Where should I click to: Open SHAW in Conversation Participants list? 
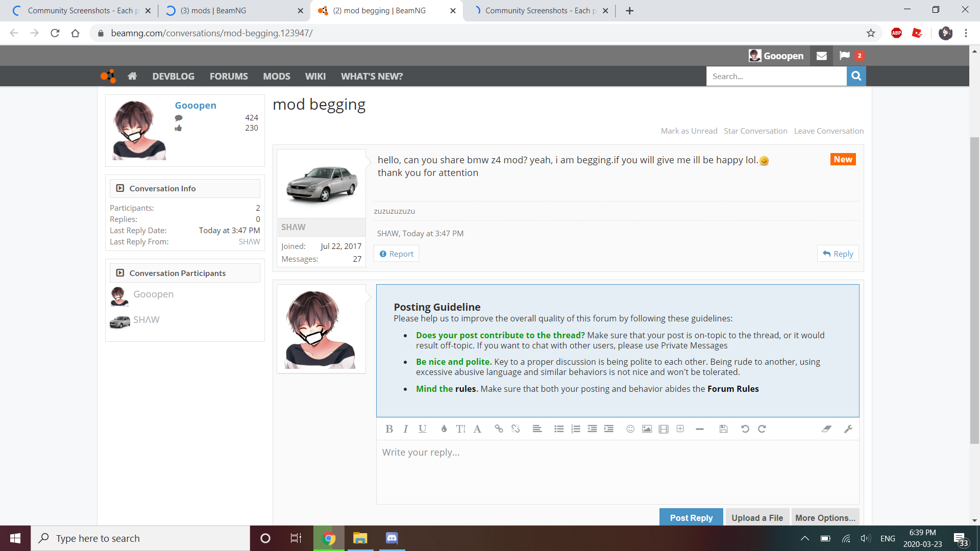pos(146,320)
